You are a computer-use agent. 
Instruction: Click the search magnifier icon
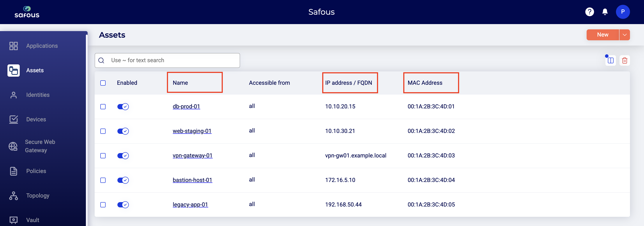click(101, 60)
